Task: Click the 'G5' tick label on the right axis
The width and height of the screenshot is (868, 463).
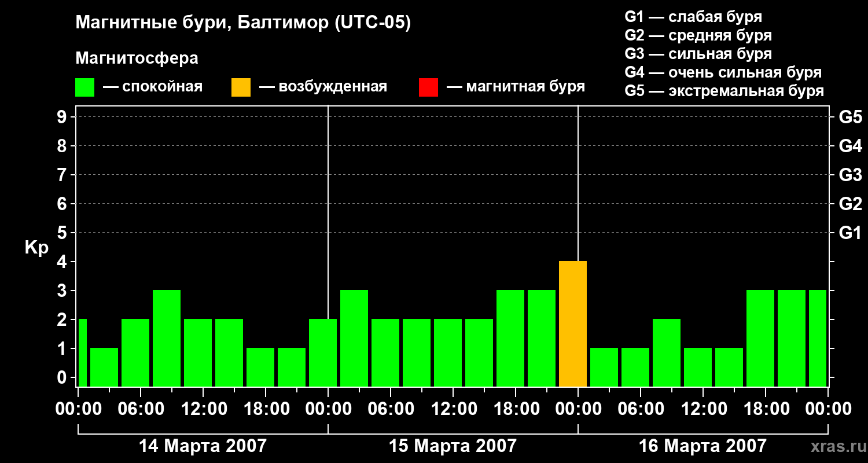Action: coord(851,117)
